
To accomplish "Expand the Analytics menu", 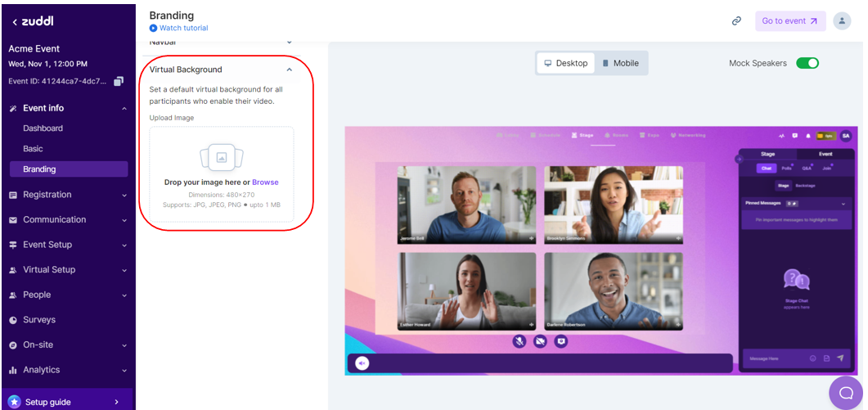I will (x=124, y=370).
